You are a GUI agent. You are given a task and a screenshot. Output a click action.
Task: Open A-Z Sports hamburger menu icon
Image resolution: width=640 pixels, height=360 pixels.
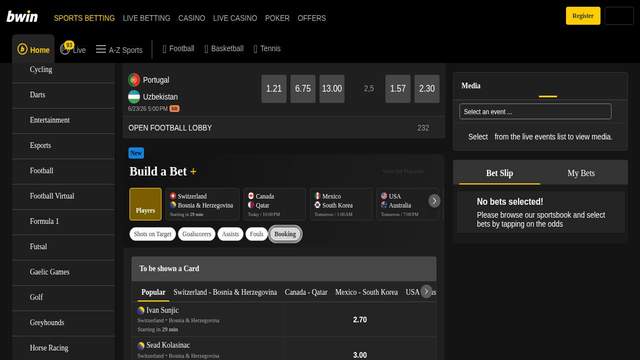point(101,49)
